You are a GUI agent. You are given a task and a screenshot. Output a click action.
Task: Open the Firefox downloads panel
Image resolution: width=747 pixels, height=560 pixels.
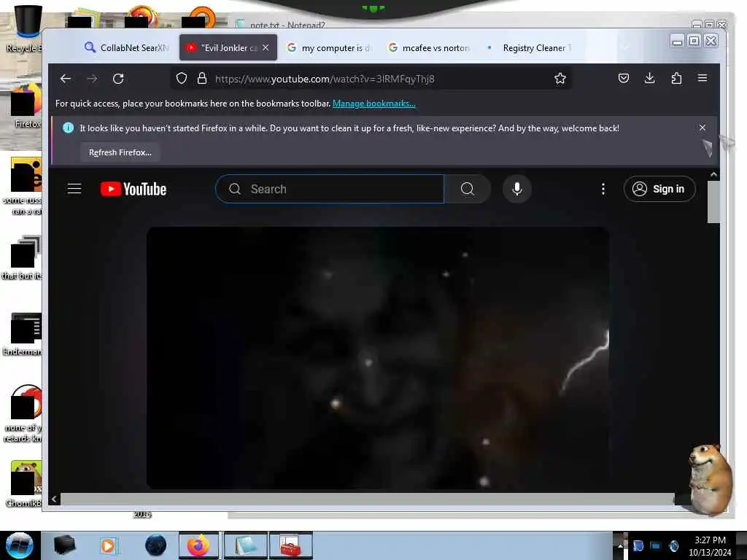649,78
